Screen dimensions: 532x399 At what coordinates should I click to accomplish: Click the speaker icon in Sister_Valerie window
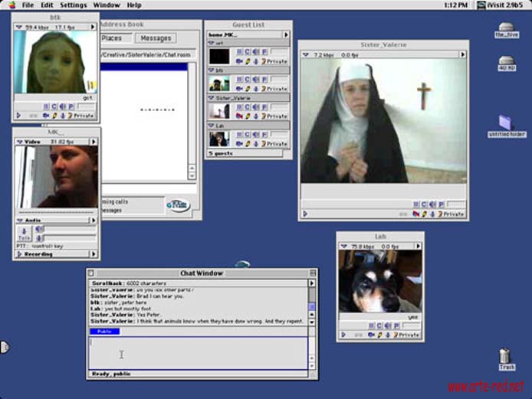click(432, 204)
